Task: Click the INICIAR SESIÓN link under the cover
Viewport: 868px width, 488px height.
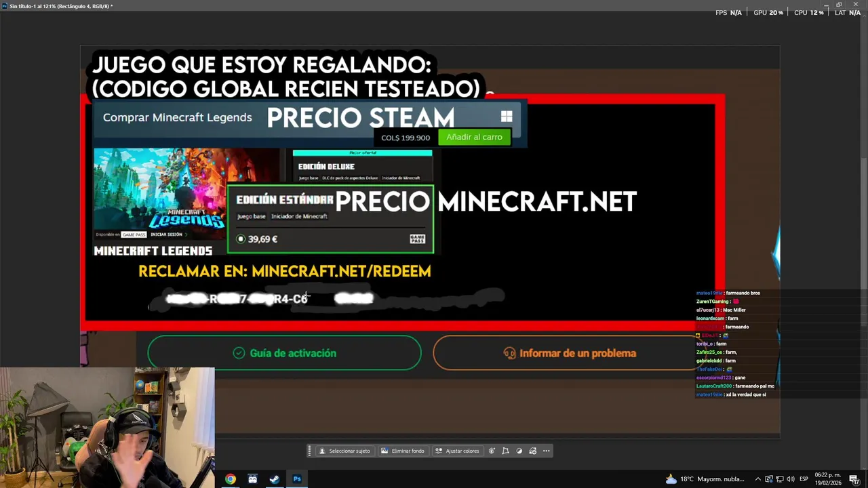Action: [167, 235]
